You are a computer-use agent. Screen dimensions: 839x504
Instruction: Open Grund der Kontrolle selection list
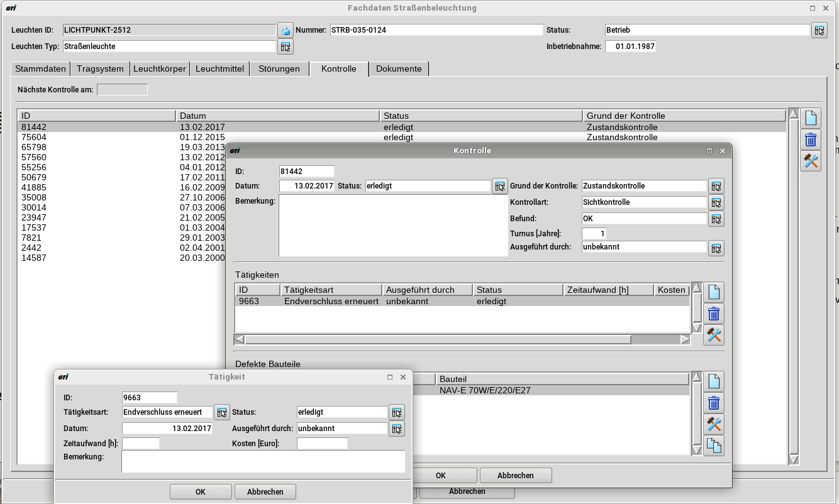(x=716, y=186)
